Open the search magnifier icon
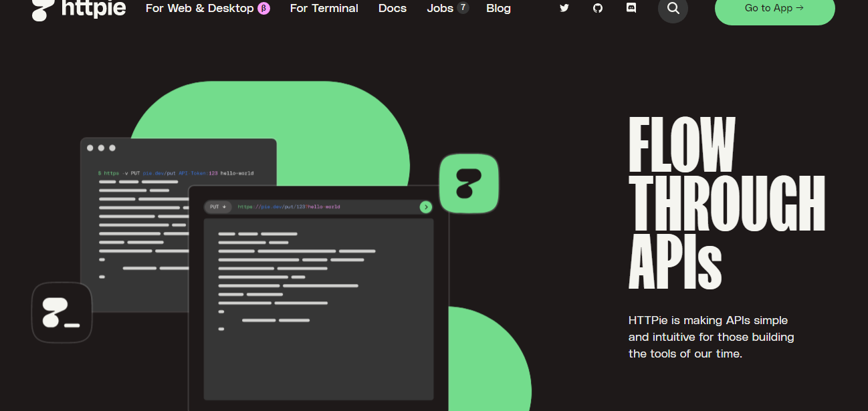The image size is (868, 411). 673,10
